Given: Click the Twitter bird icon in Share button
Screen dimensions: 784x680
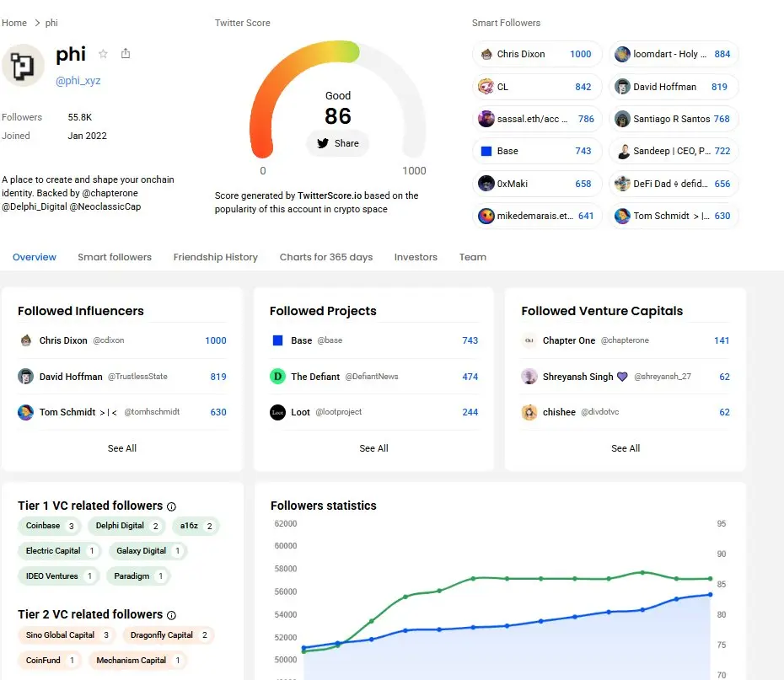Looking at the screenshot, I should tap(323, 143).
